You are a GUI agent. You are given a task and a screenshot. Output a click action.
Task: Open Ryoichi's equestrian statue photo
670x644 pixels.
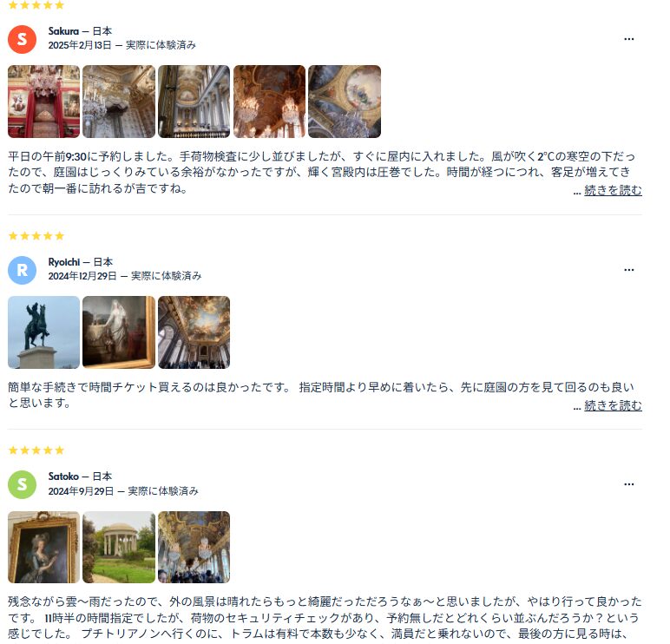43,332
